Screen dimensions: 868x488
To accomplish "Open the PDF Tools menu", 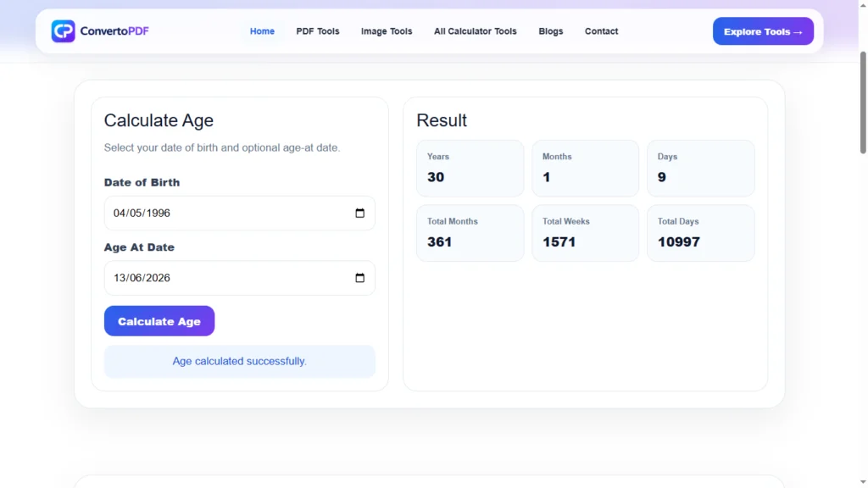I will [318, 31].
